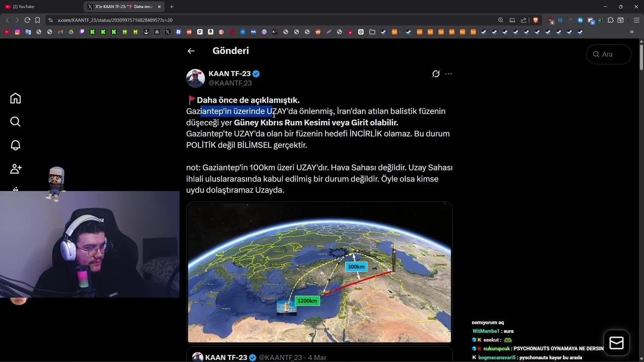The image size is (644, 362).
Task: Open the X bookmark in bookmarks bar
Action: point(168,32)
